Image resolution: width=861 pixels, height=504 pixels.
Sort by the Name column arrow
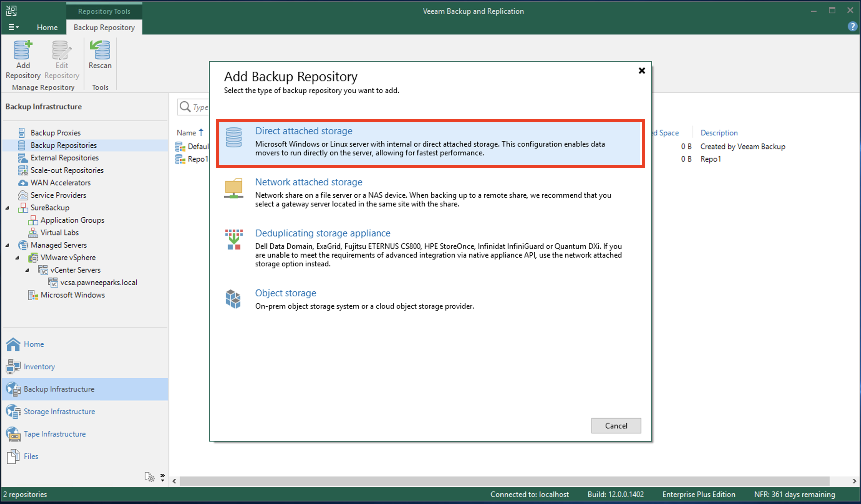coord(201,132)
